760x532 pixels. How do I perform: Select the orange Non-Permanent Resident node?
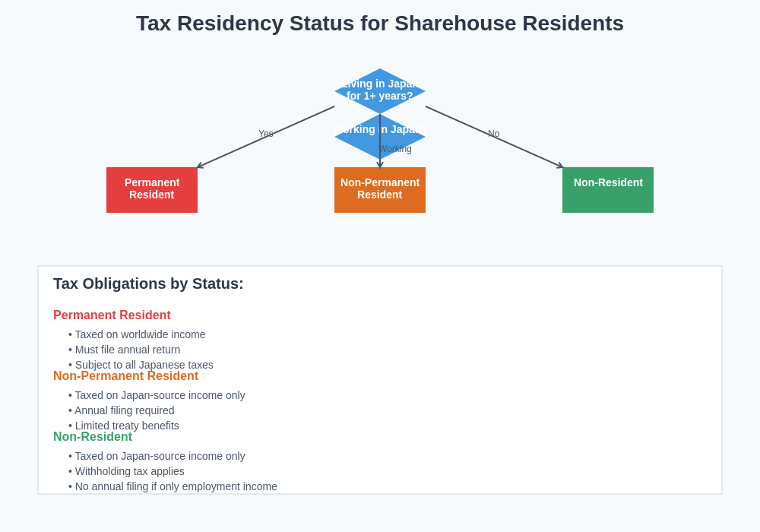[380, 189]
